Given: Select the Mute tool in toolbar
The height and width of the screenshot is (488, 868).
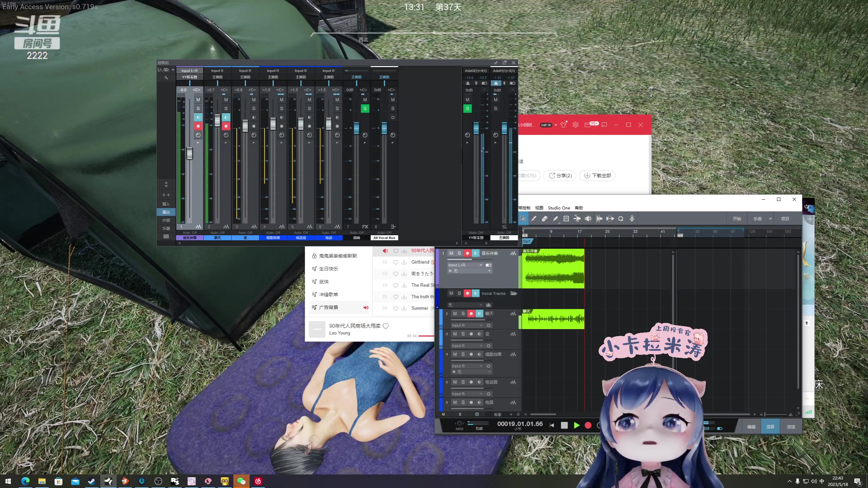Looking at the screenshot, I should (x=566, y=219).
